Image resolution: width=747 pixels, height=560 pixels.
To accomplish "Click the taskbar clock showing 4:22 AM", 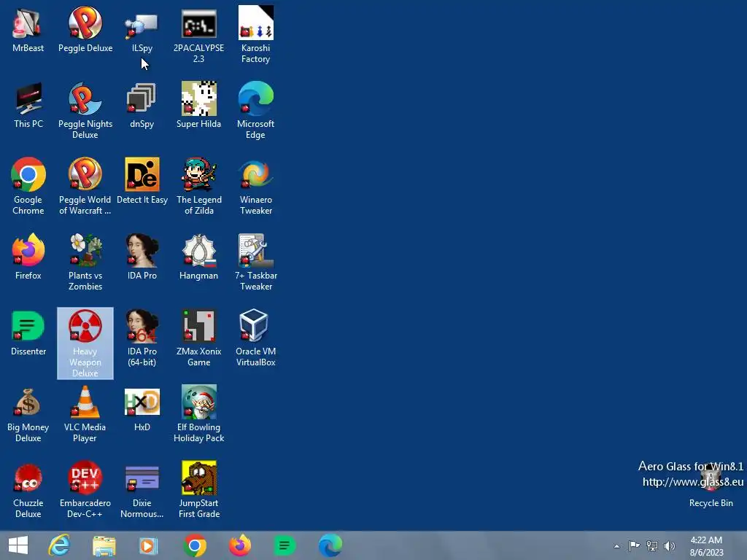I will coord(706,546).
